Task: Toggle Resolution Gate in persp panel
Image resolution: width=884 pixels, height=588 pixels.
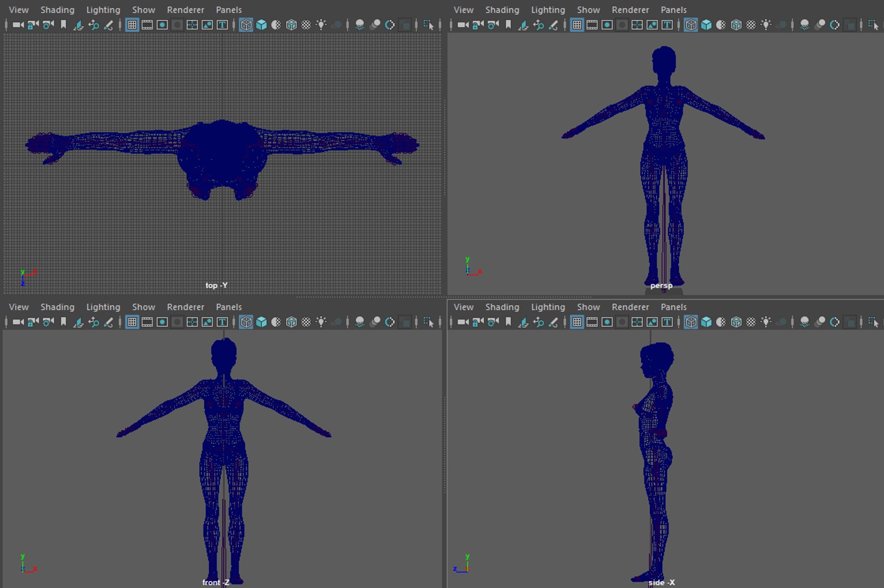Action: coord(607,25)
